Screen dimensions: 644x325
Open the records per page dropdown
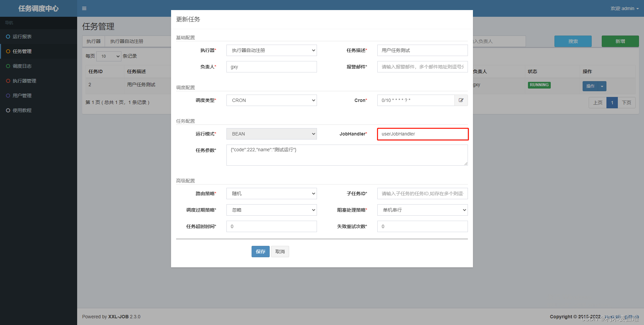(109, 56)
